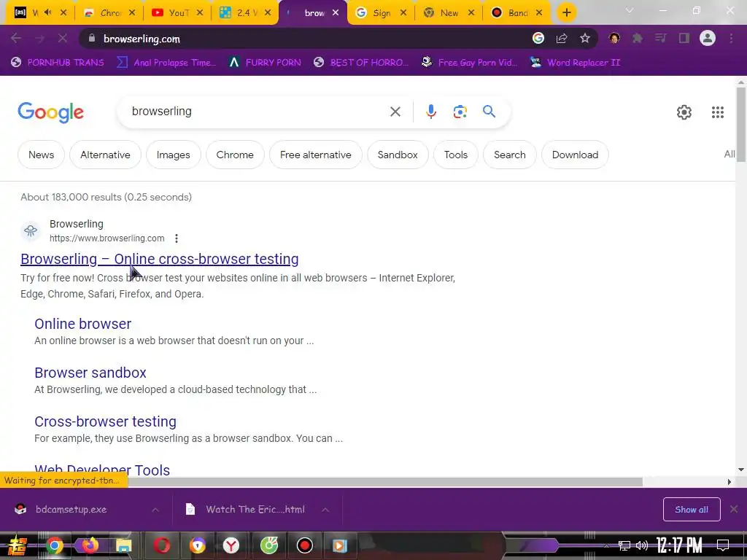Open Browserling Online cross-browser testing result
Screen dimensions: 747x560
coord(160,259)
